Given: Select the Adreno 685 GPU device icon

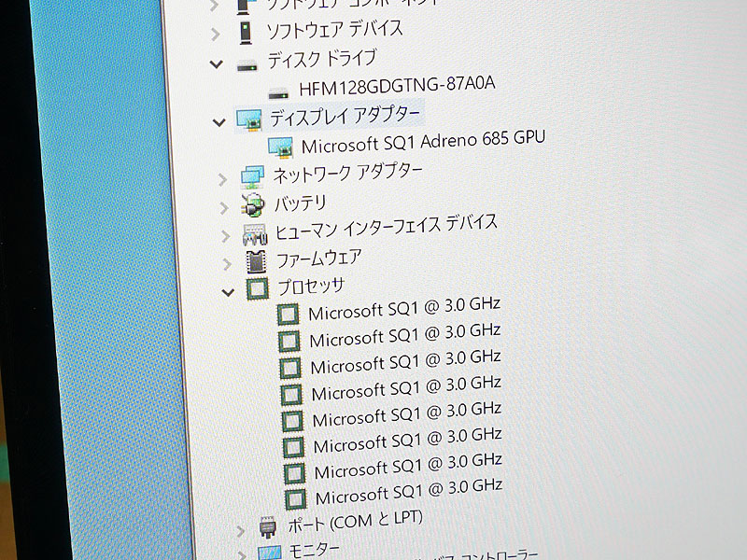Looking at the screenshot, I should tap(280, 147).
